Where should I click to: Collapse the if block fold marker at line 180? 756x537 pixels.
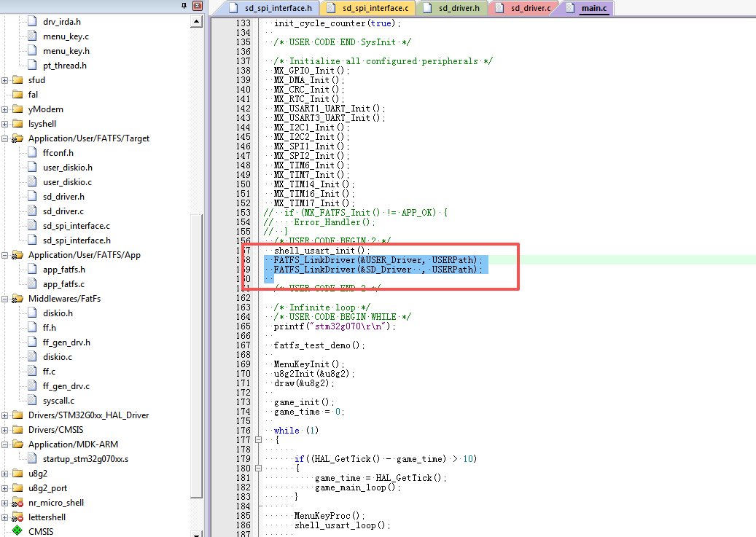click(258, 468)
